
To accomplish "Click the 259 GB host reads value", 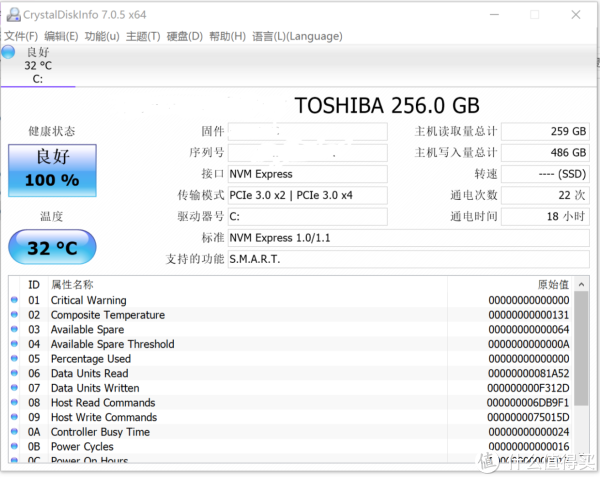I will pos(545,131).
